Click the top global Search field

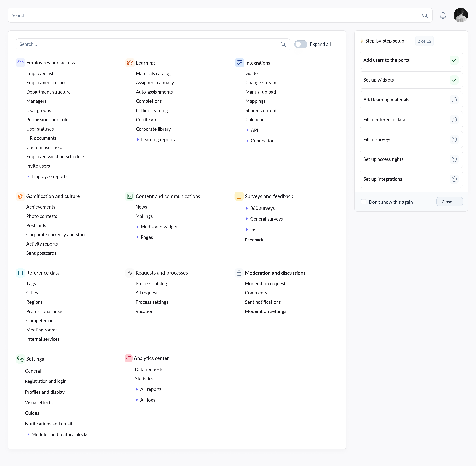coord(220,15)
